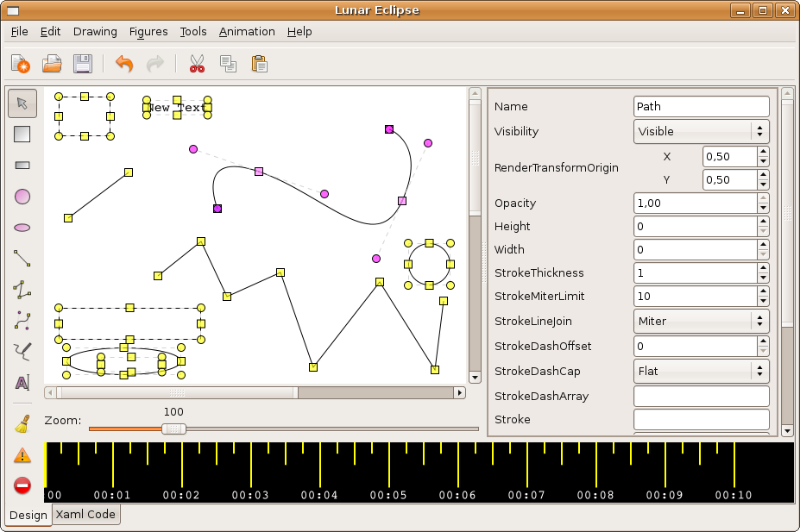Decrease the Opacity value
This screenshot has height=532, width=800.
click(x=763, y=208)
